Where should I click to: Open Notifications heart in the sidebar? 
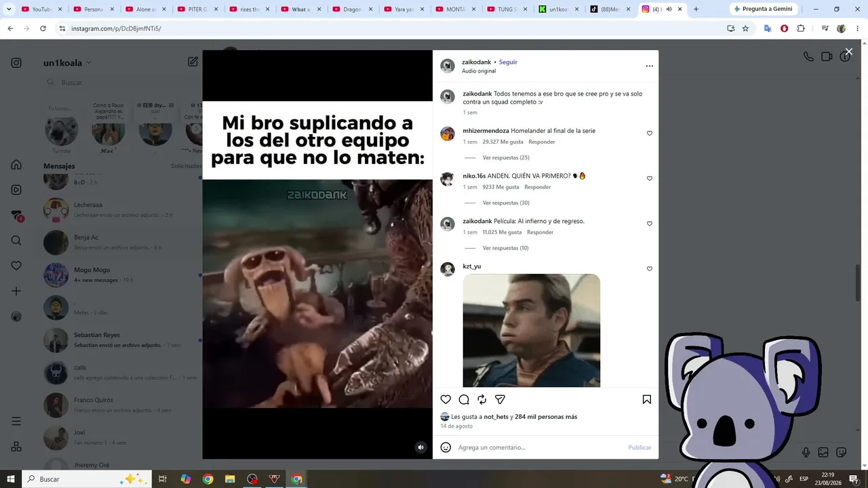[x=16, y=266]
